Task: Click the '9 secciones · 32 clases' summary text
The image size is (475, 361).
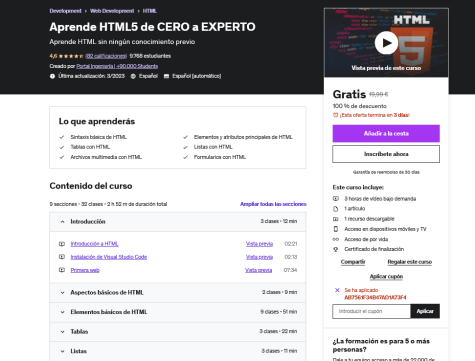Action: (x=108, y=204)
